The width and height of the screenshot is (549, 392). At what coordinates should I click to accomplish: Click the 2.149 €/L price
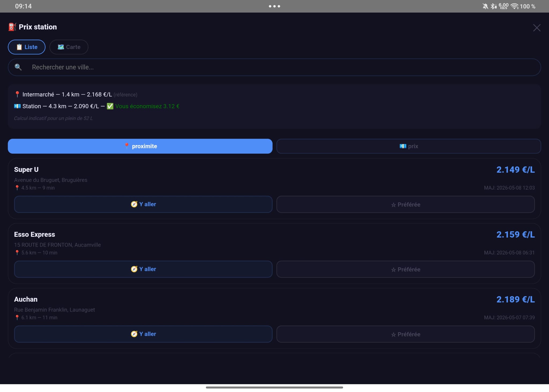pyautogui.click(x=515, y=169)
